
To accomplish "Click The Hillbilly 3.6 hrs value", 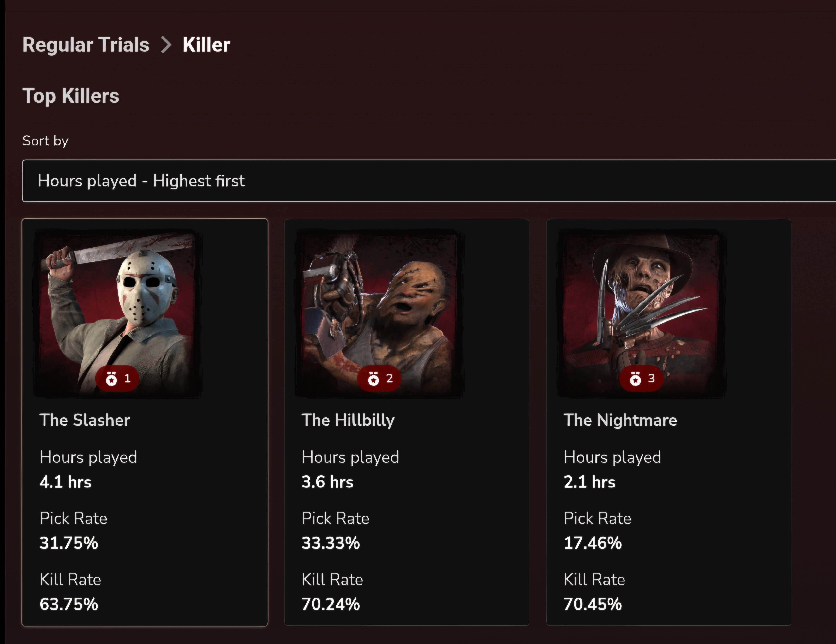I will (x=328, y=482).
